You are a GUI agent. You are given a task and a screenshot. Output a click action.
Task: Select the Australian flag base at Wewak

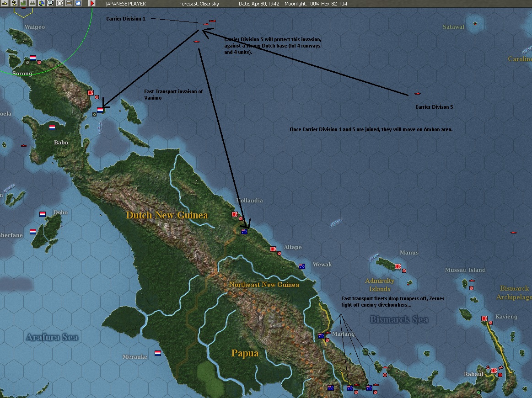coord(301,266)
